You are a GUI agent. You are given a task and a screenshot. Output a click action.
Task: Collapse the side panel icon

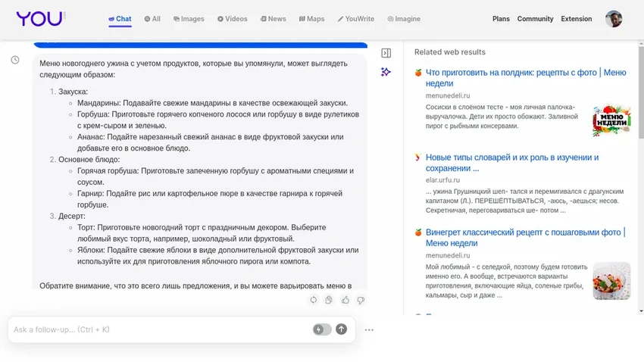tap(386, 53)
